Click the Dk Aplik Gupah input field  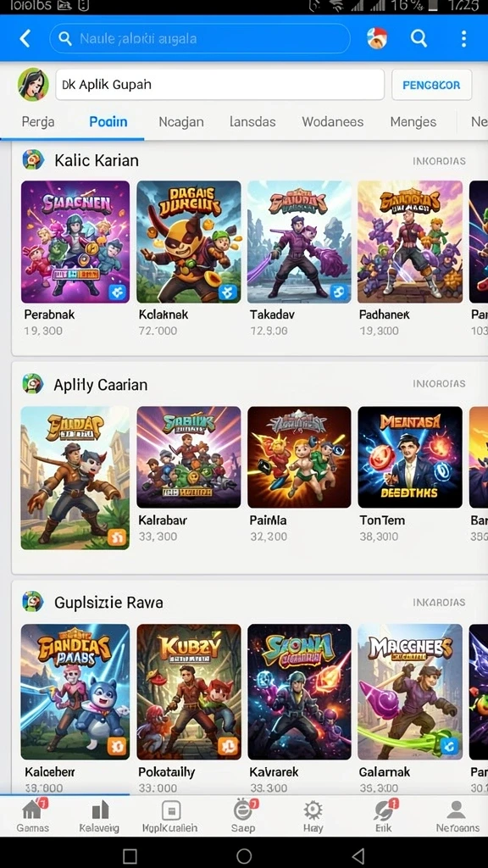tap(219, 85)
